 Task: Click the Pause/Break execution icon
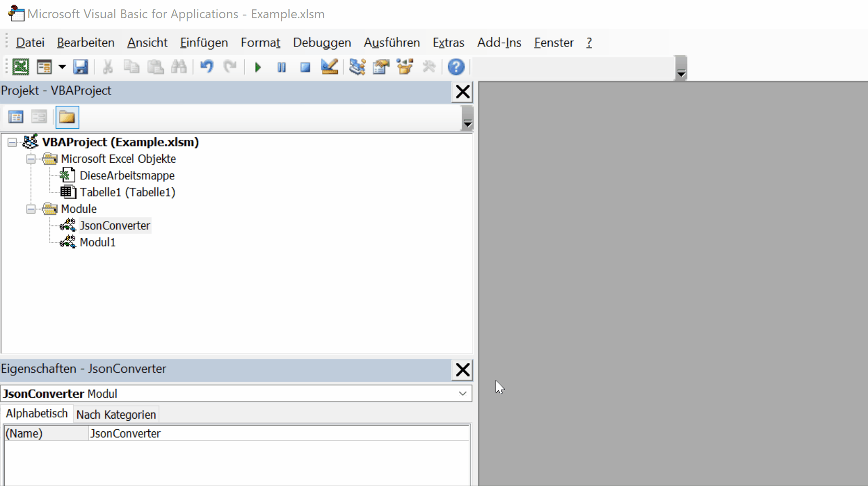(x=282, y=67)
